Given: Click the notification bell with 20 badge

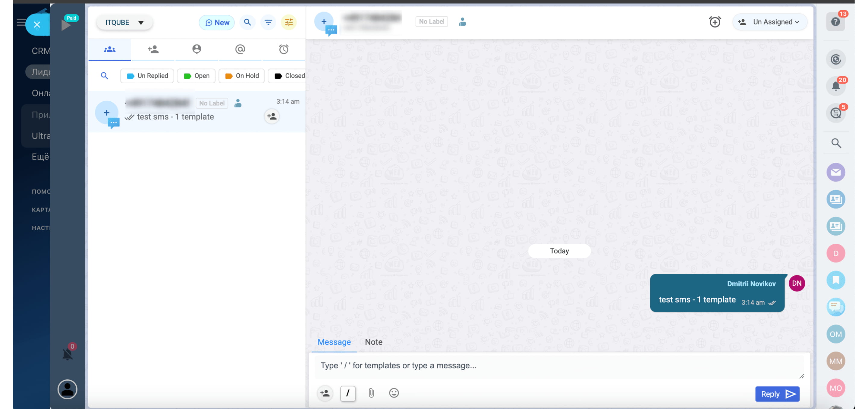Looking at the screenshot, I should coord(835,86).
